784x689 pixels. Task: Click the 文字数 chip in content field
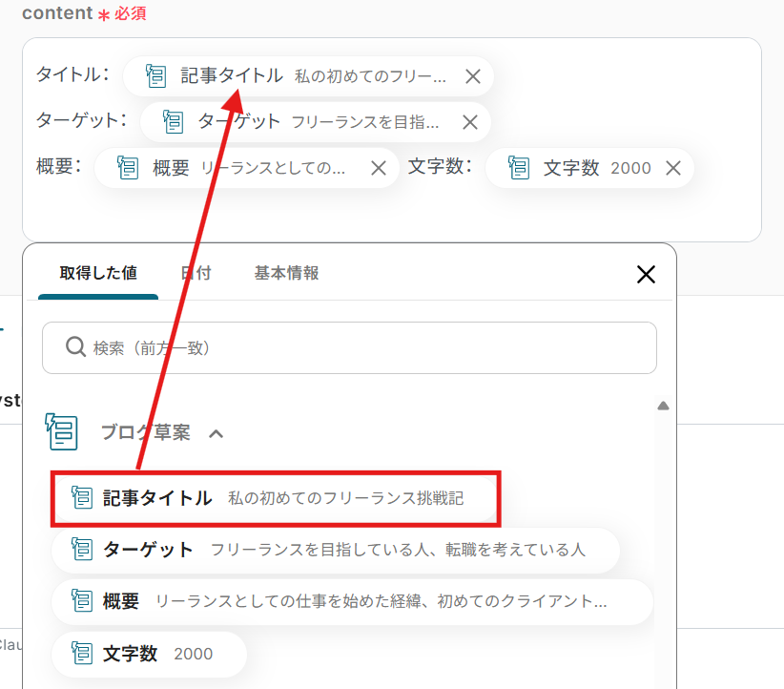589,168
